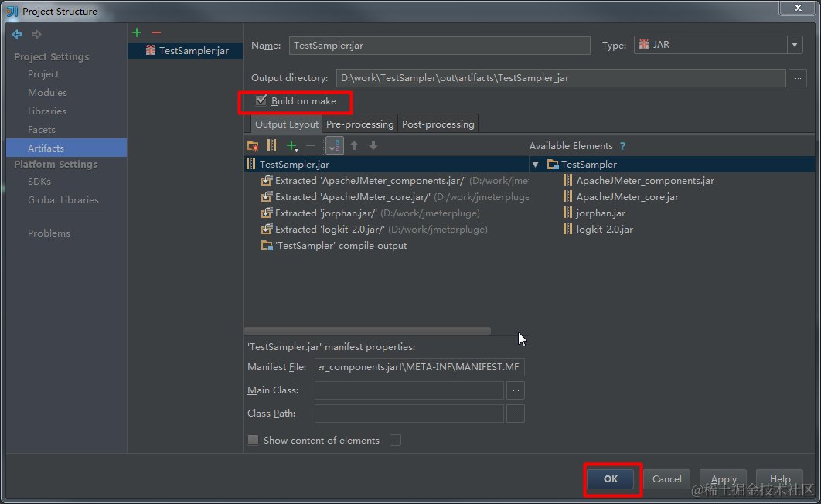Select 'TestSampler' compile output entry

pos(334,246)
